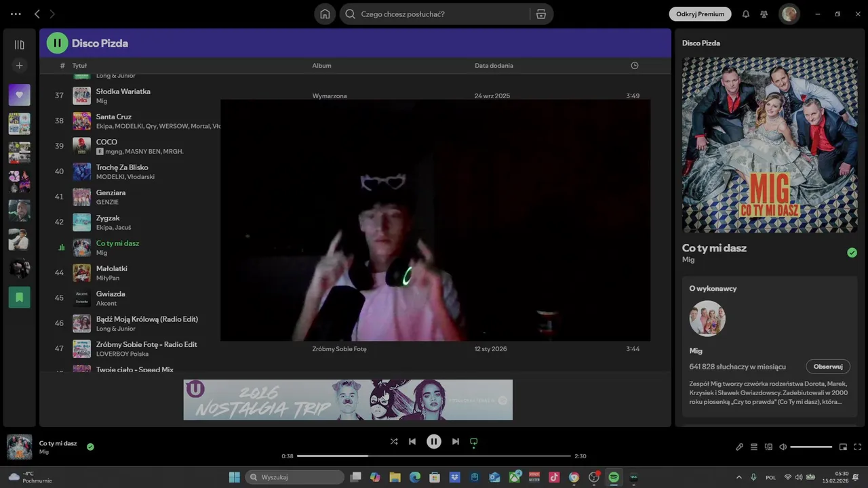Image resolution: width=868 pixels, height=488 pixels.
Task: Open lyrics microphone icon
Action: 740,447
